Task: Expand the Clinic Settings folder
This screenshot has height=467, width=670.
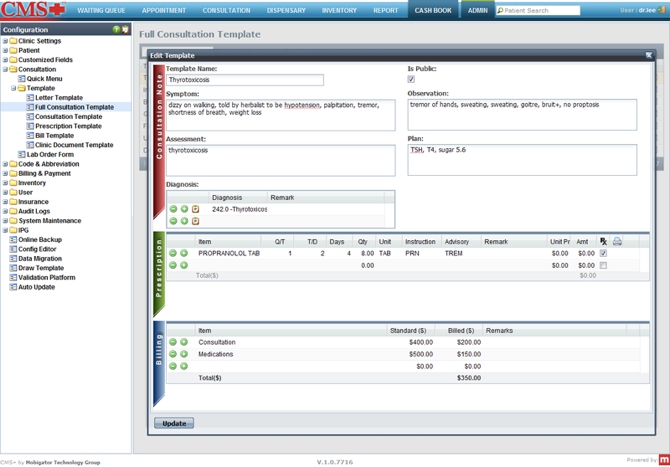Action: [5, 41]
